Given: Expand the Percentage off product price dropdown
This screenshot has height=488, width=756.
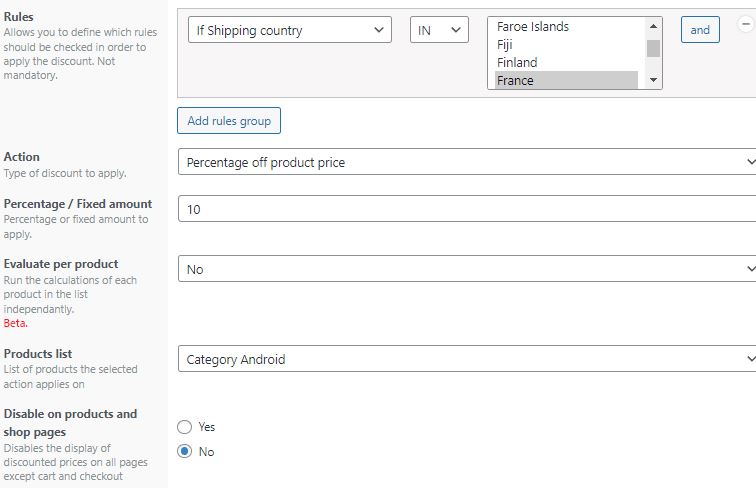Looking at the screenshot, I should click(x=467, y=162).
